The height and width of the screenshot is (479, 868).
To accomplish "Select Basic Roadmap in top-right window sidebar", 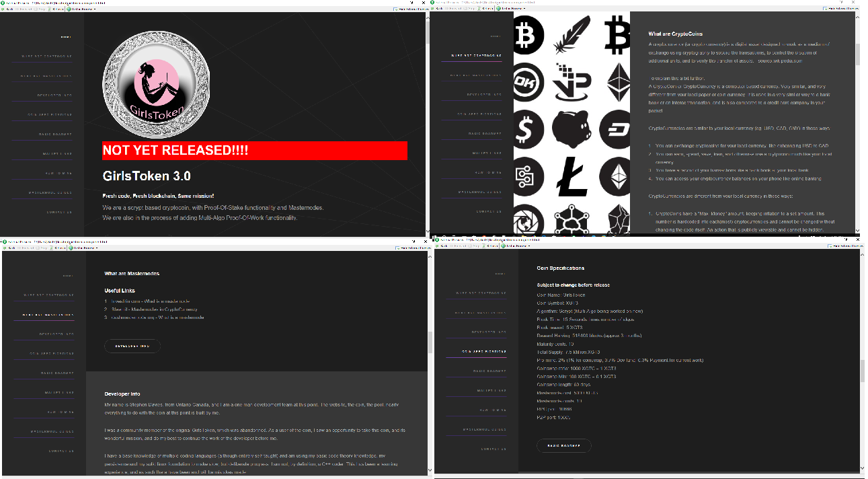I will pyautogui.click(x=485, y=134).
